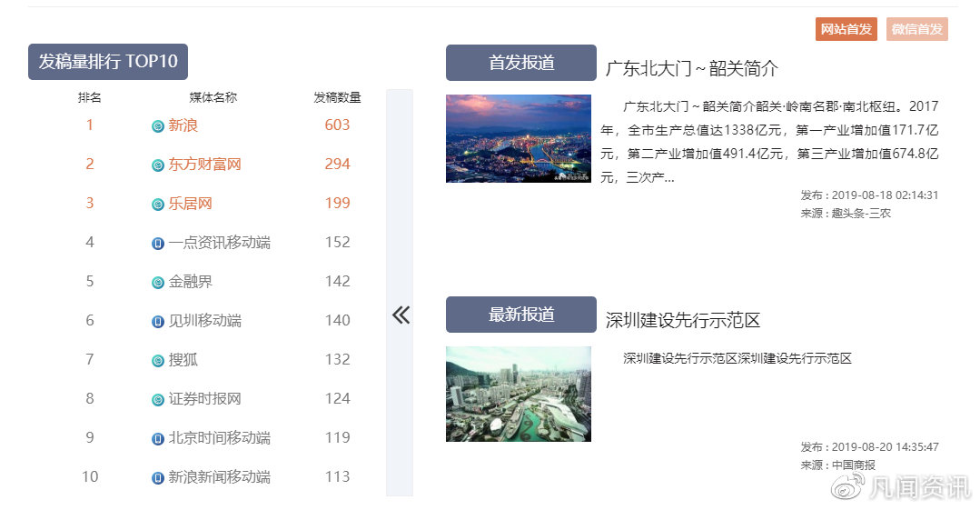The image size is (980, 510).
Task: Click the web icon beside 金融界
Action: tap(158, 282)
